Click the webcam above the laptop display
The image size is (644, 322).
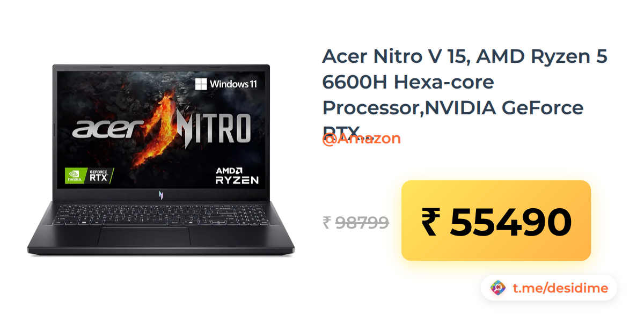point(161,68)
